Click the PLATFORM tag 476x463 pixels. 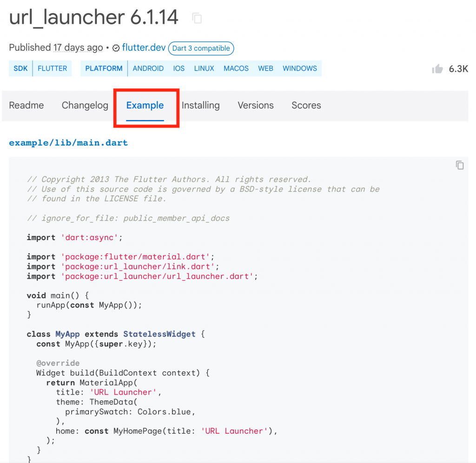coord(104,68)
